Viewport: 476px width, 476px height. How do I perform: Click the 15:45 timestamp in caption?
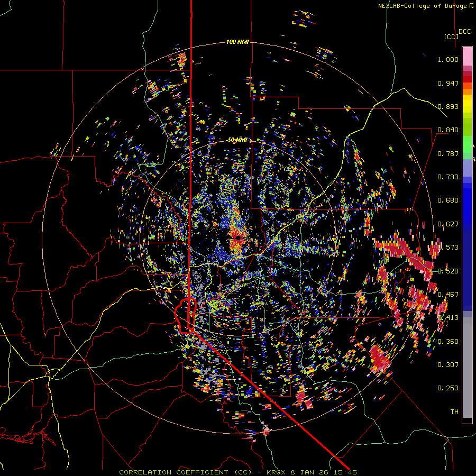[346, 472]
